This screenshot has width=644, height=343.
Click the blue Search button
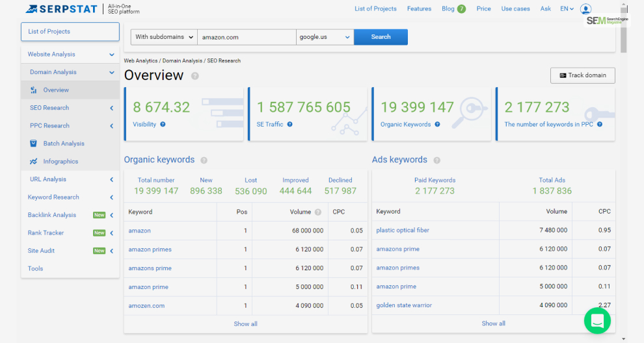click(381, 37)
